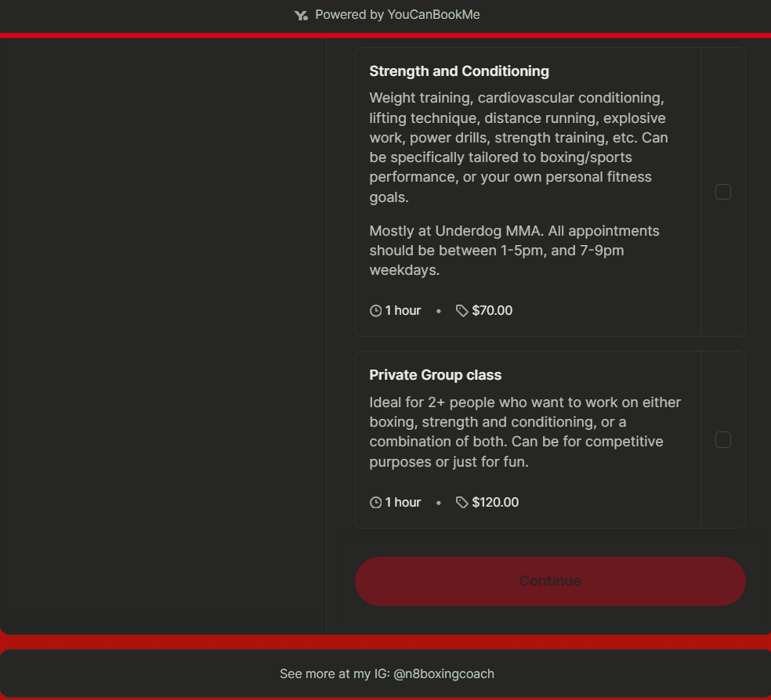Click the price tag icon next to $120.00
This screenshot has height=700, width=771.
[x=462, y=503]
